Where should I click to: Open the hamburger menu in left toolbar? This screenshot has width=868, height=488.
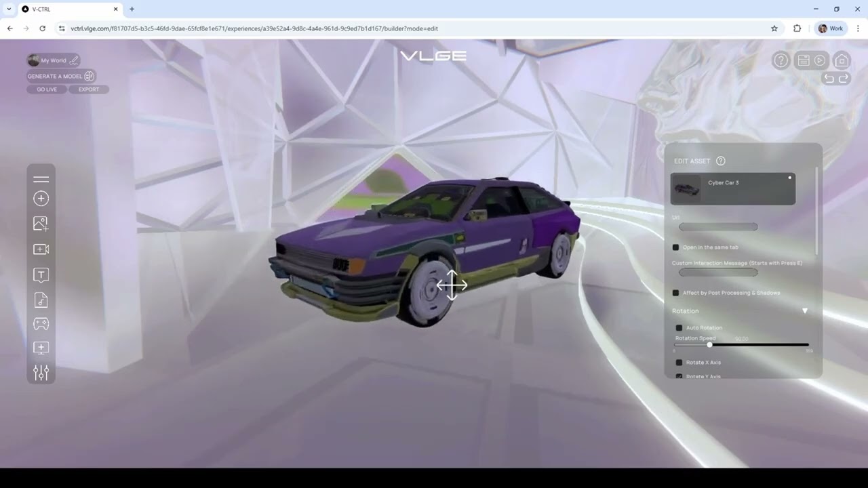click(x=41, y=179)
